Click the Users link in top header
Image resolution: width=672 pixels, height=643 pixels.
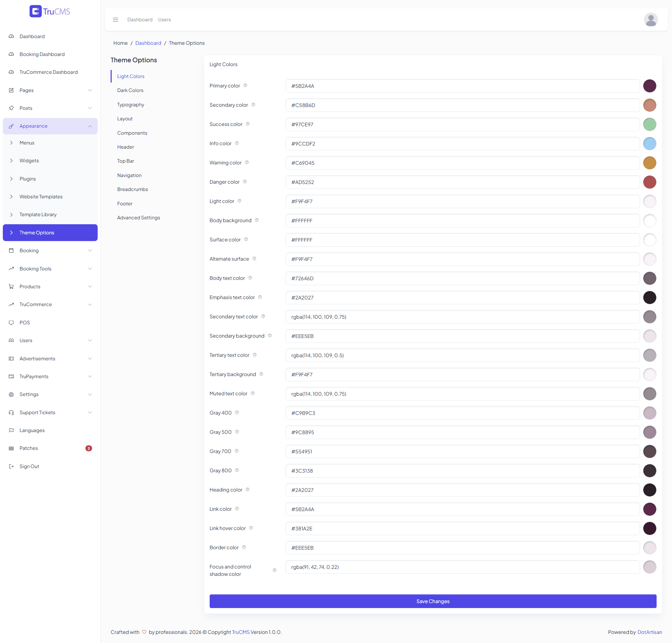point(164,20)
